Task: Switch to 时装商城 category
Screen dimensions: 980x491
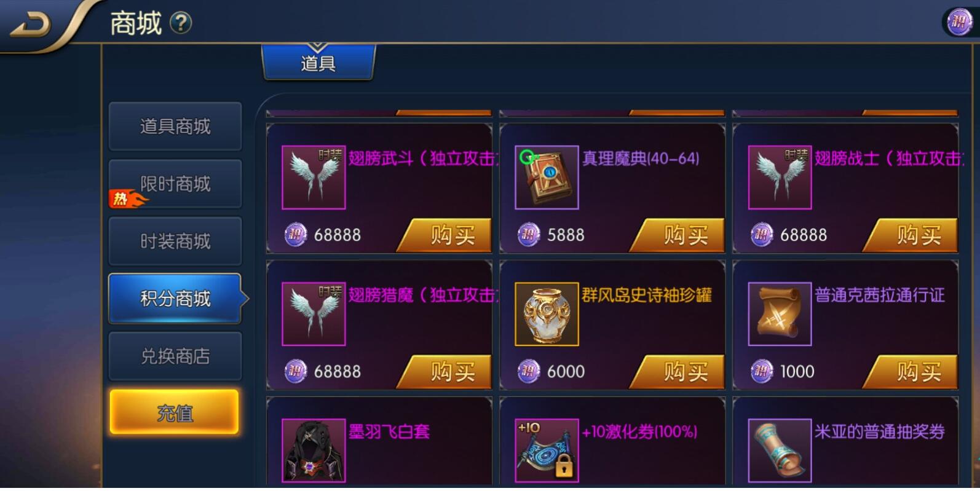Action: 175,241
